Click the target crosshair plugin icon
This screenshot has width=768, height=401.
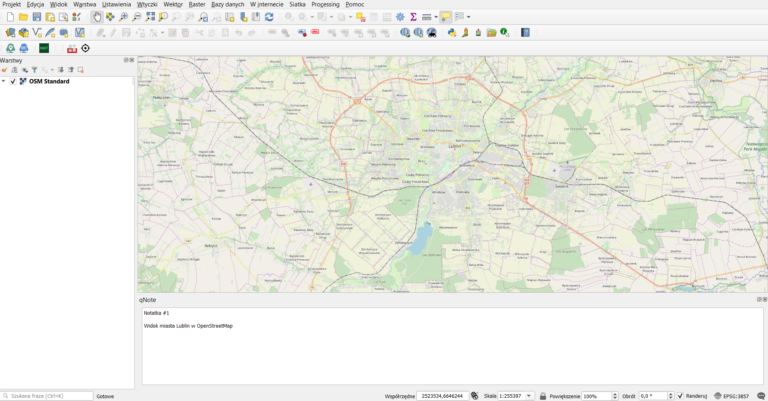tap(85, 48)
